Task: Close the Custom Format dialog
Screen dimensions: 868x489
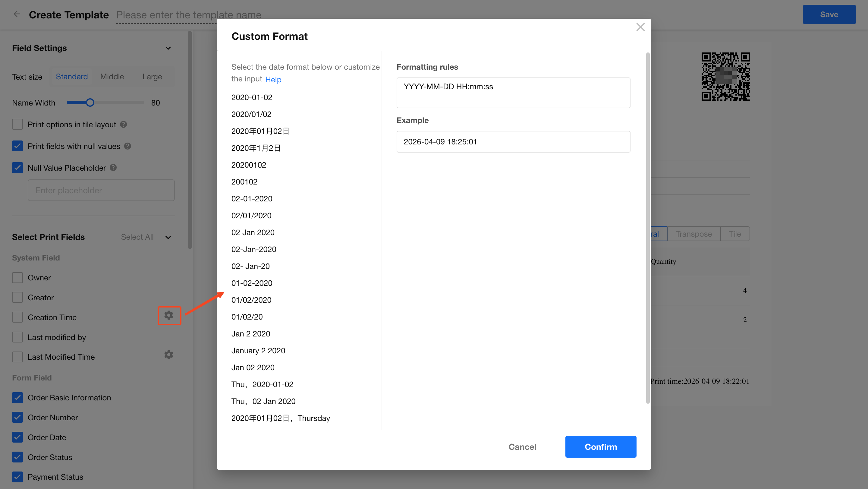Action: 640,27
